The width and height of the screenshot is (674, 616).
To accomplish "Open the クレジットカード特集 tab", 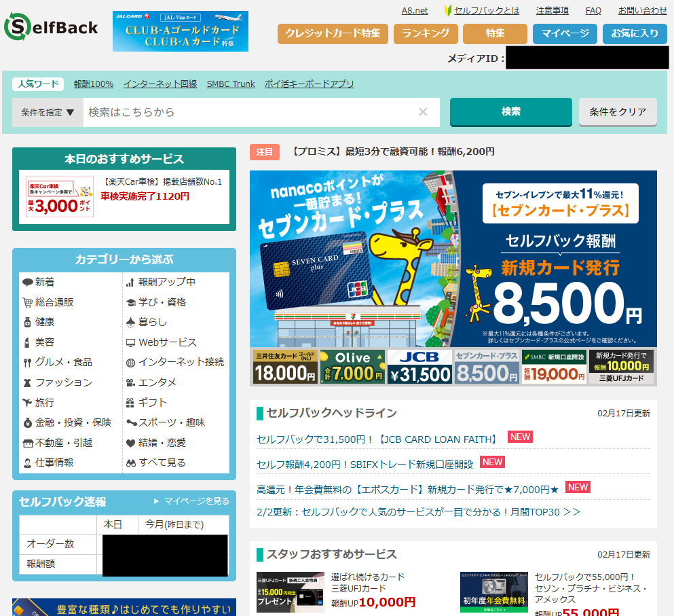I will [x=333, y=33].
